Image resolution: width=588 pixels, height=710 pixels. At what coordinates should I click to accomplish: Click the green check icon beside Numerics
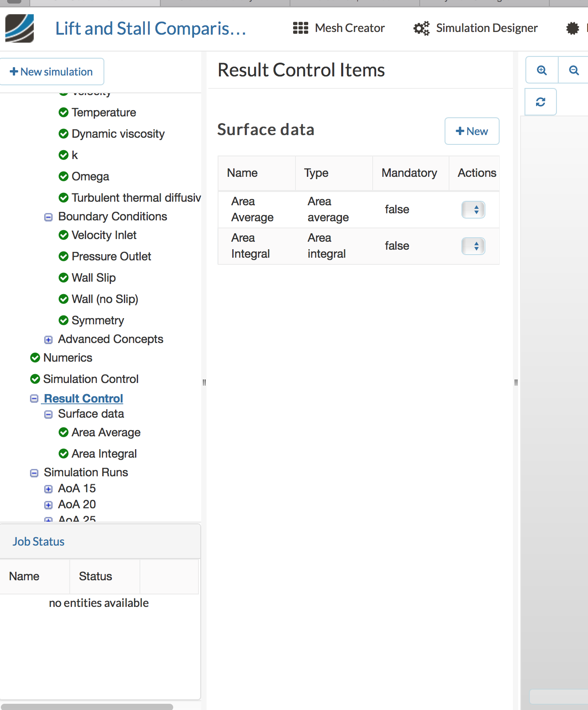click(x=35, y=358)
